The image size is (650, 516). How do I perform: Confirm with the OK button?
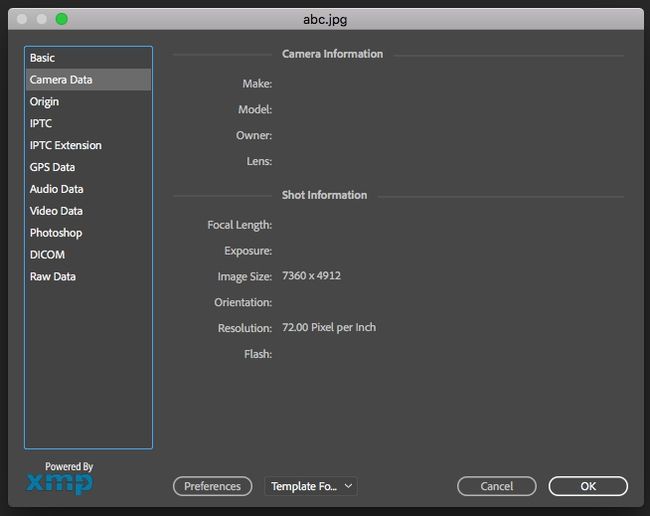588,486
